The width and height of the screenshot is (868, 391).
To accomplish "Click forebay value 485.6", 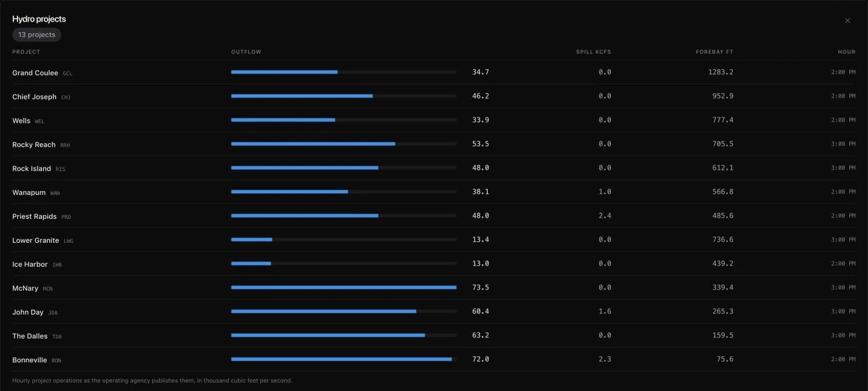I will pos(723,216).
